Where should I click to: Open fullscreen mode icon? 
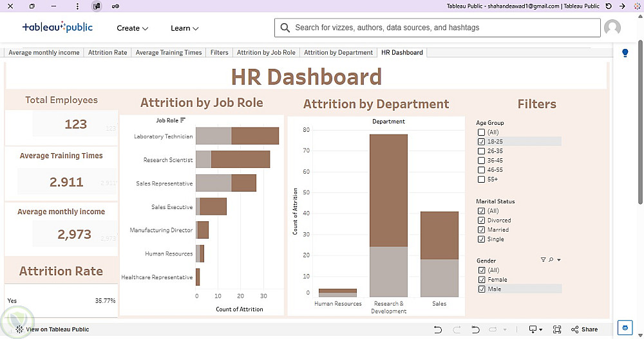[x=557, y=329]
